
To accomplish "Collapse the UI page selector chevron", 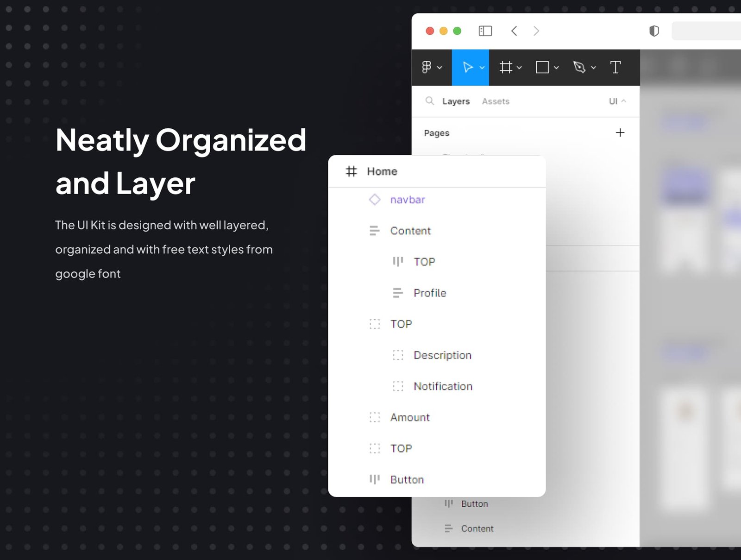I will click(624, 101).
